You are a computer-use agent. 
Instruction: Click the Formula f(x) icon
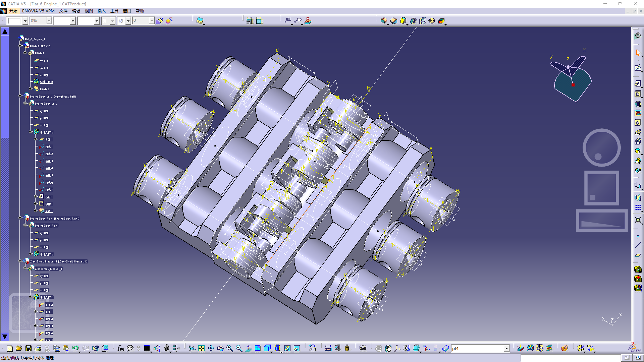point(121,349)
